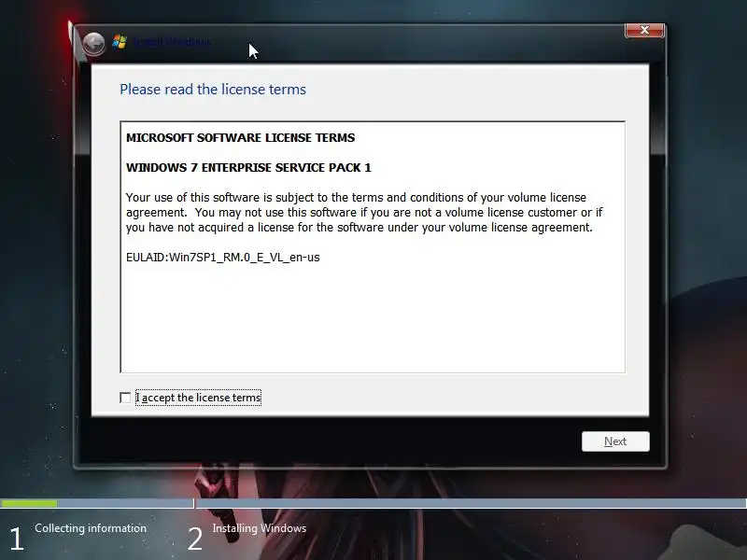Image resolution: width=747 pixels, height=560 pixels.
Task: Click the Next button
Action: pos(615,441)
